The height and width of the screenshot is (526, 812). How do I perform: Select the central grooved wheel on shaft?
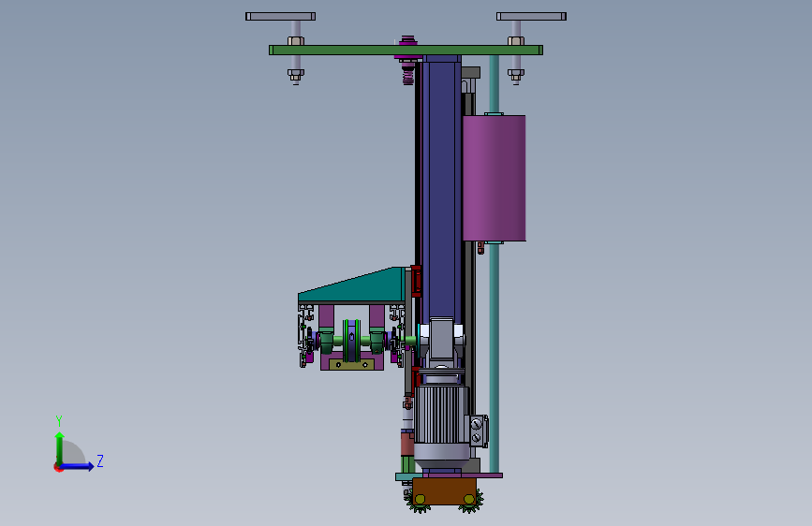pyautogui.click(x=351, y=340)
